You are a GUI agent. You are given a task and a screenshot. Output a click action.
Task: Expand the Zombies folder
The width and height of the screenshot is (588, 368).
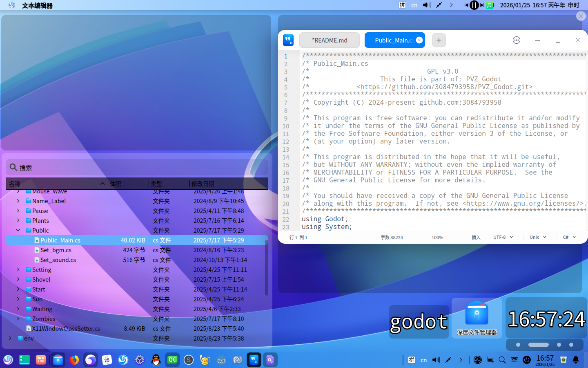(18, 319)
